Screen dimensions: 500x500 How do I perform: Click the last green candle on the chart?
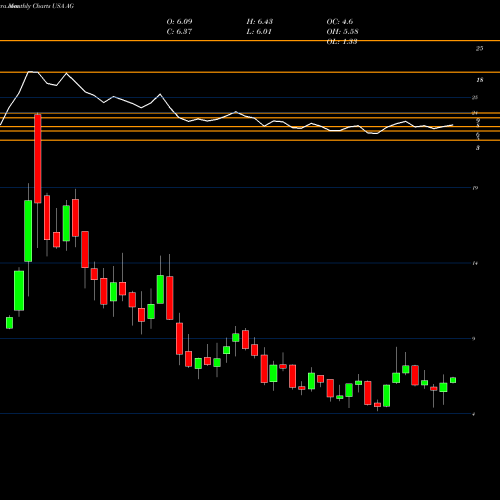[453, 380]
